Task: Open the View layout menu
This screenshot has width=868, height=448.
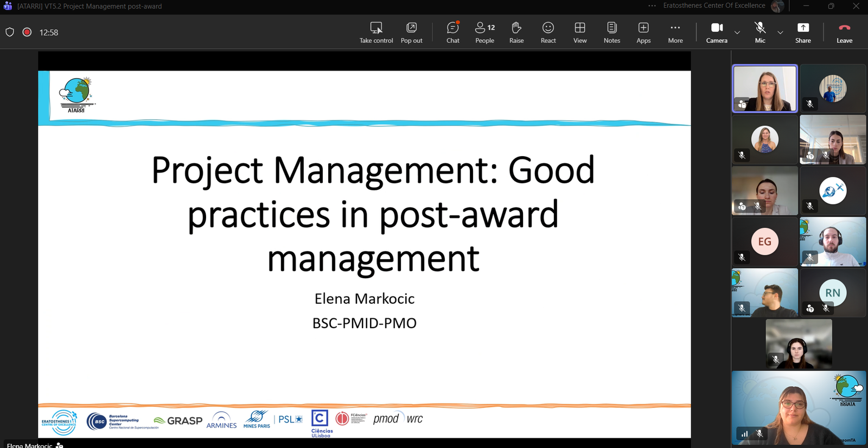Action: (x=580, y=33)
